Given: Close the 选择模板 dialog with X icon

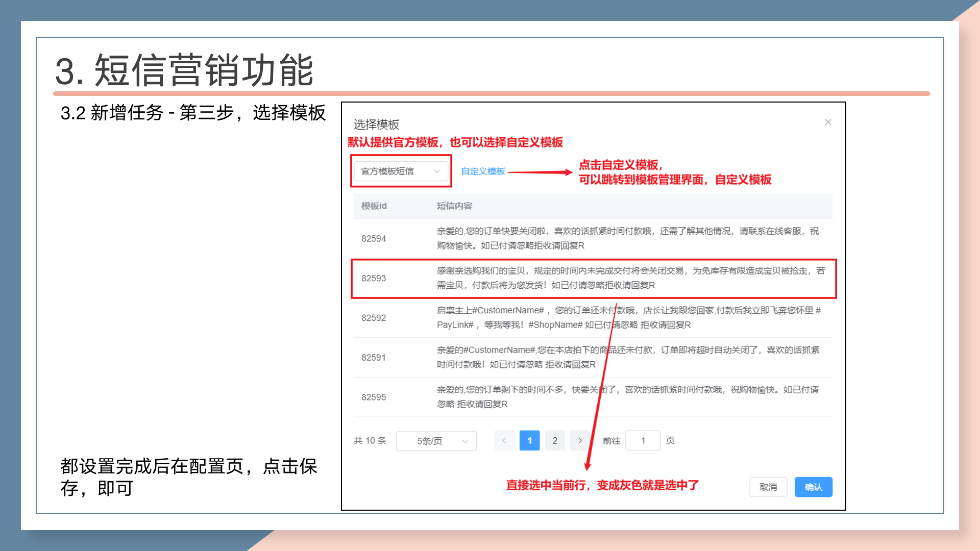Looking at the screenshot, I should pyautogui.click(x=828, y=122).
